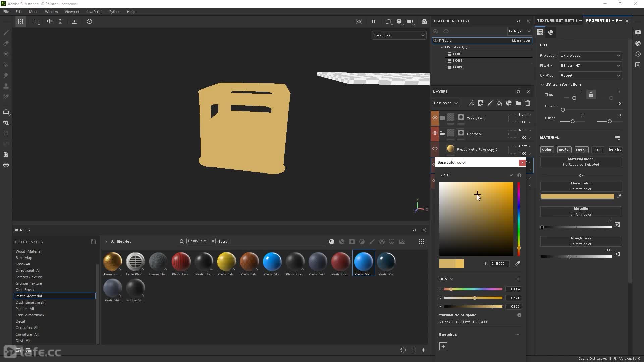
Task: Click the camera screenshot icon
Action: tap(424, 21)
